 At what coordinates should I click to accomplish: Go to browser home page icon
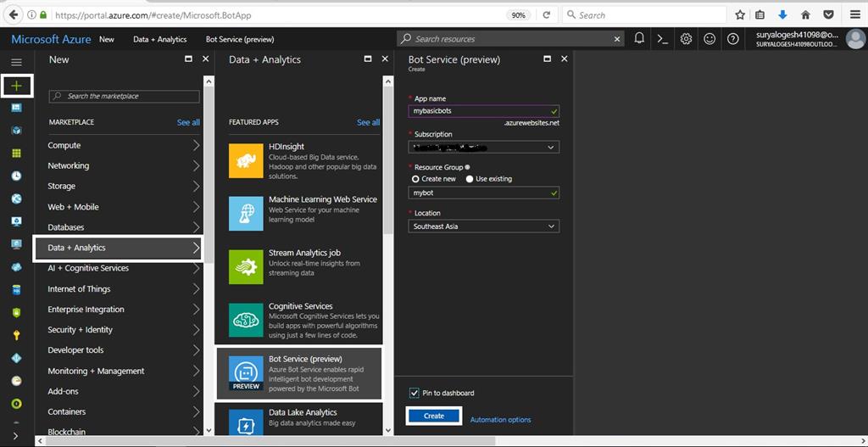tap(806, 15)
